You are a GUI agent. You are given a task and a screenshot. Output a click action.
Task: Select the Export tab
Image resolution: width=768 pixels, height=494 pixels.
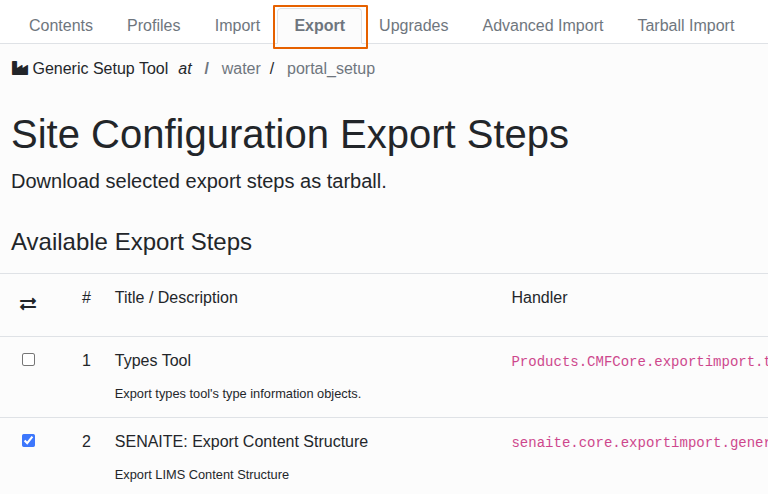coord(320,26)
